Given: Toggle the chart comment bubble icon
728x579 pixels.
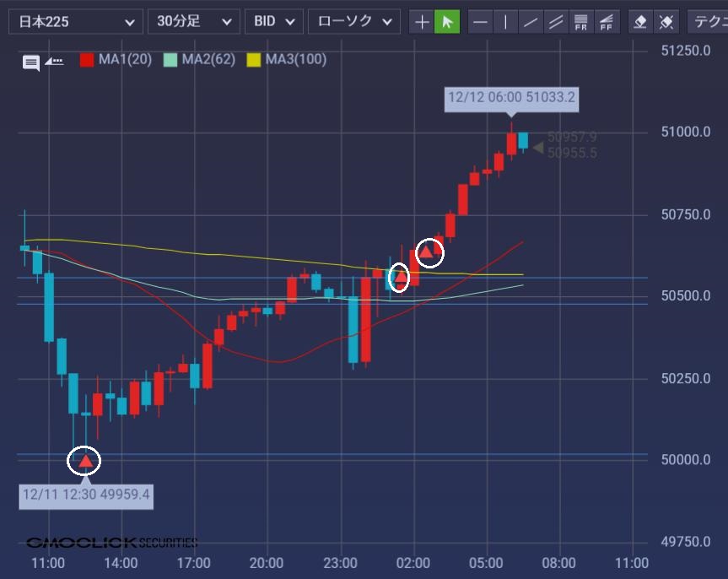Looking at the screenshot, I should click(31, 62).
